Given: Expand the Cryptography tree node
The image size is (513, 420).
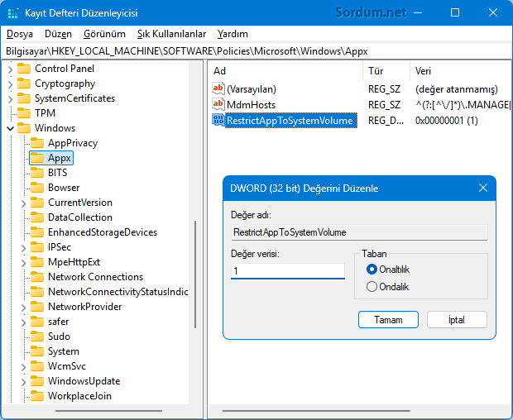Looking at the screenshot, I should 11,84.
